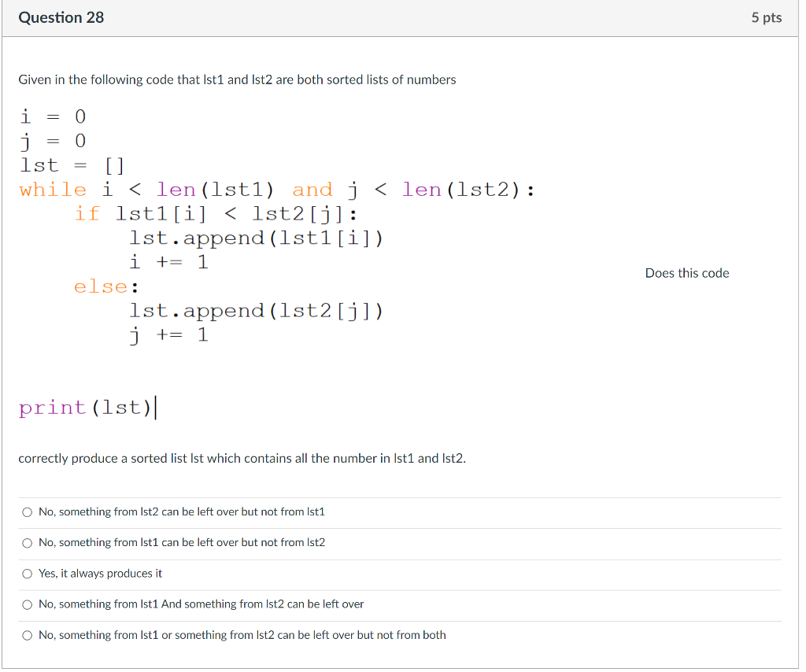Click the "Does this code" text
Image resolution: width=806 pixels, height=672 pixels.
(x=686, y=273)
